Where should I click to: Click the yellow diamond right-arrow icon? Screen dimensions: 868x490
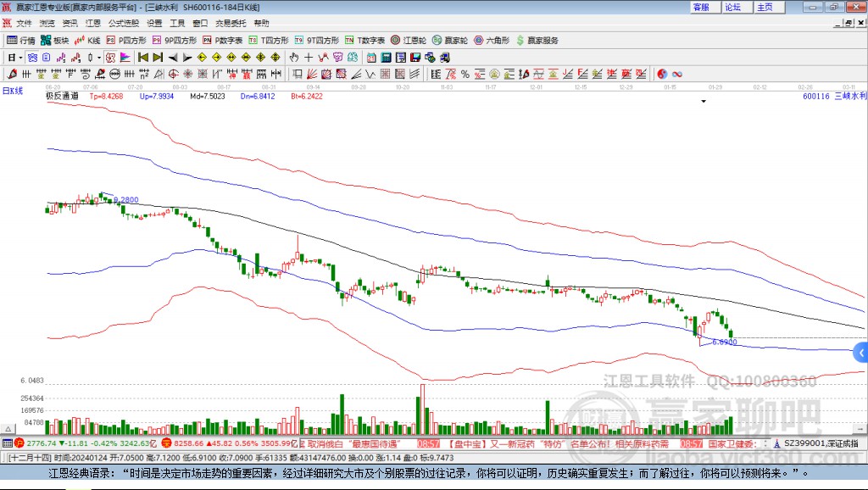click(216, 58)
